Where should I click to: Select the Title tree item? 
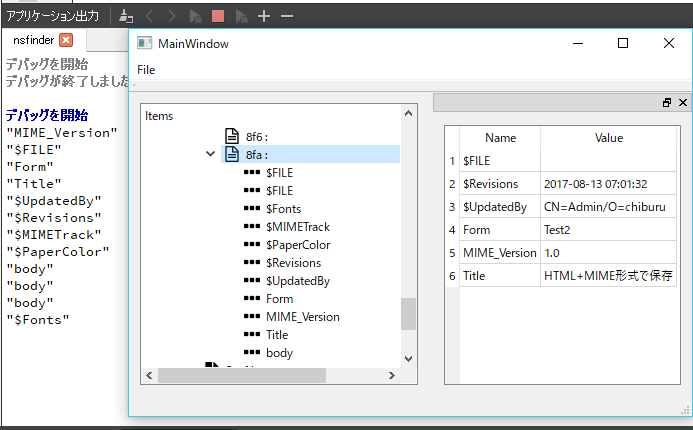tap(277, 335)
